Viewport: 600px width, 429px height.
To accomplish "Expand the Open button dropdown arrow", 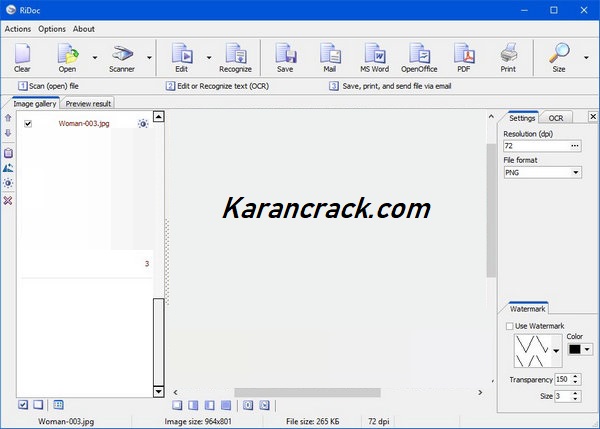I will pos(95,58).
